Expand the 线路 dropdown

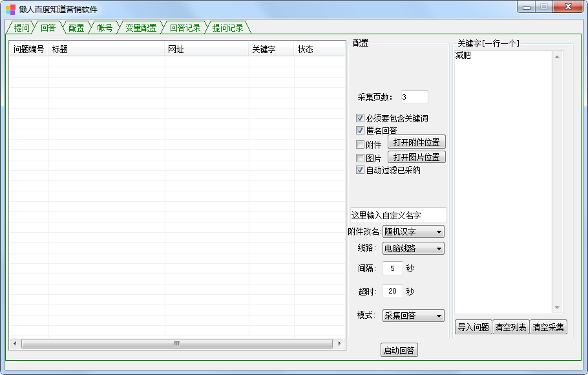coord(414,248)
